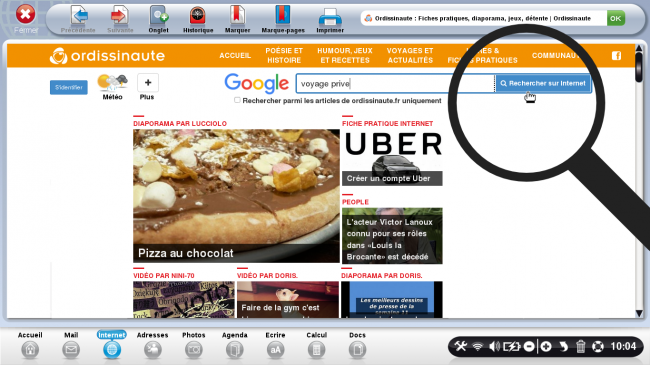This screenshot has height=365, width=650.
Task: Check search only ordissinaute.fr articles box
Action: tap(237, 100)
